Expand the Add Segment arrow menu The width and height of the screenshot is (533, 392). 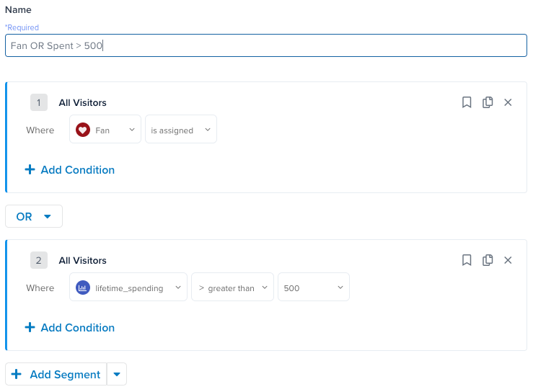pyautogui.click(x=117, y=375)
